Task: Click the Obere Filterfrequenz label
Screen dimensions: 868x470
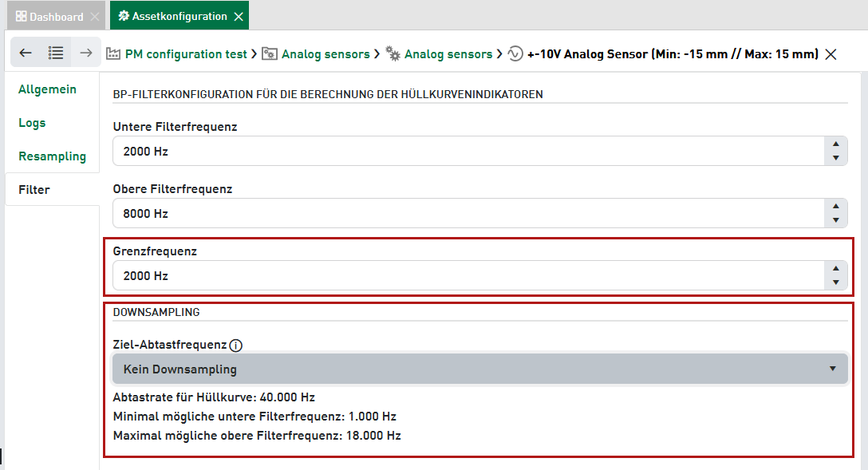Action: [172, 189]
